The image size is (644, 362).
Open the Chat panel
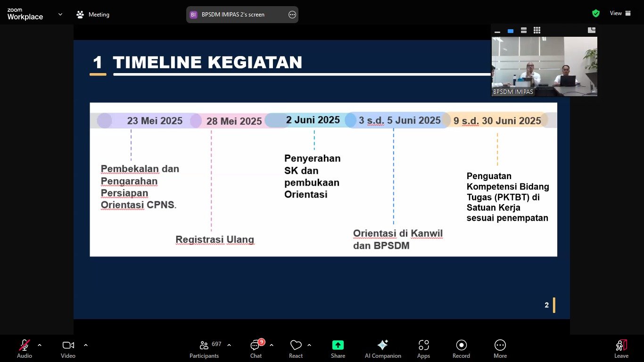point(256,349)
